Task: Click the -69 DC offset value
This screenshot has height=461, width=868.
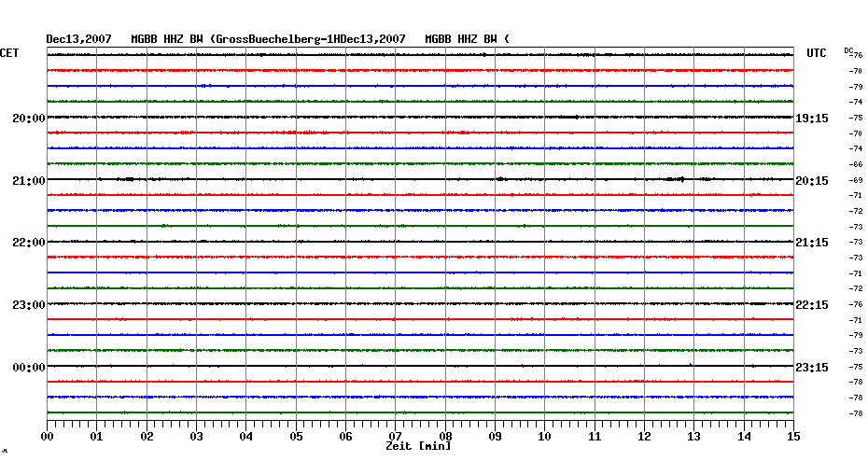Action: 855,180
